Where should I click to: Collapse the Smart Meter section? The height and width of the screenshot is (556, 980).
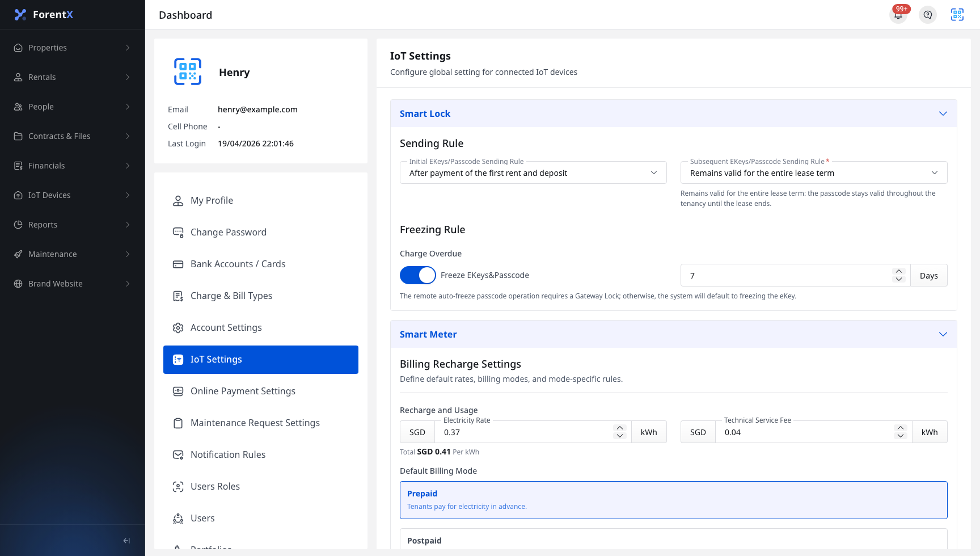[x=943, y=334]
